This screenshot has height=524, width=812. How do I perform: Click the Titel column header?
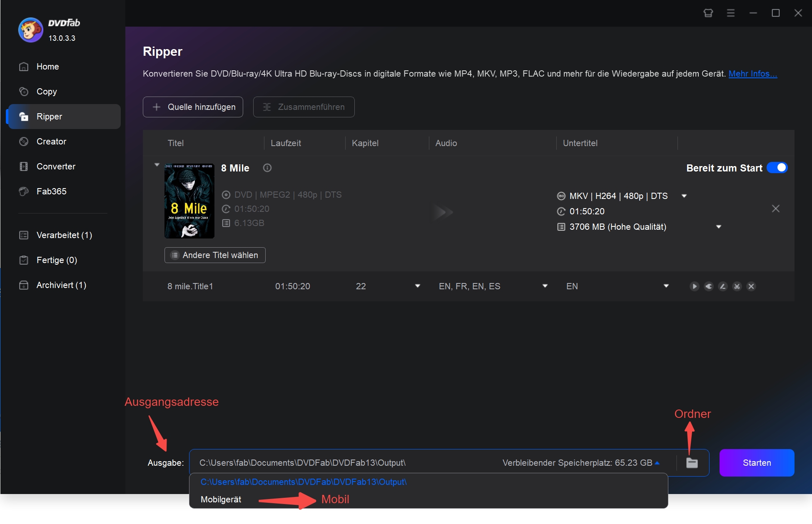(x=175, y=143)
